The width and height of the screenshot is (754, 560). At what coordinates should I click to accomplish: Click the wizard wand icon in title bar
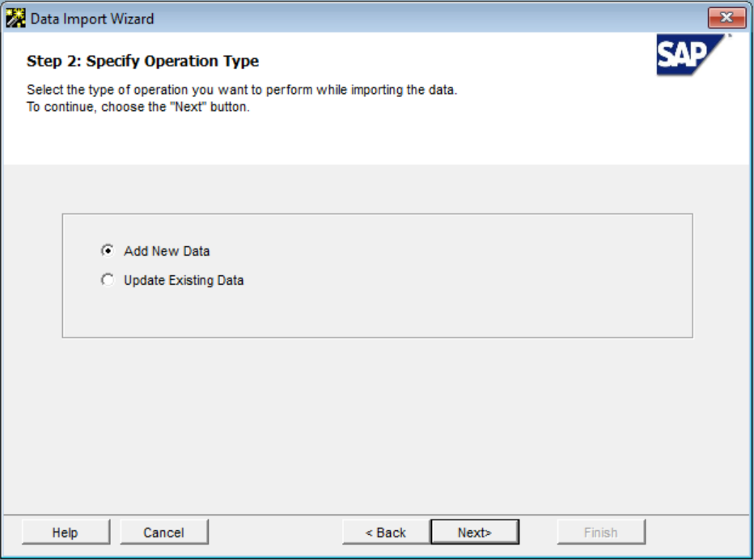[15, 19]
